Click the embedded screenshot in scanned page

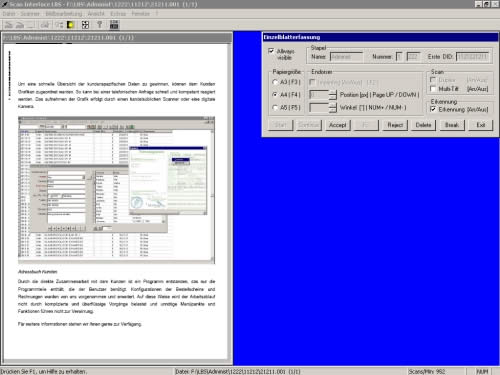point(116,190)
